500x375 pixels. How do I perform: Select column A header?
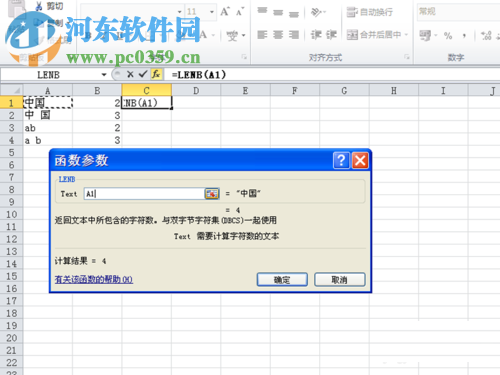click(48, 90)
